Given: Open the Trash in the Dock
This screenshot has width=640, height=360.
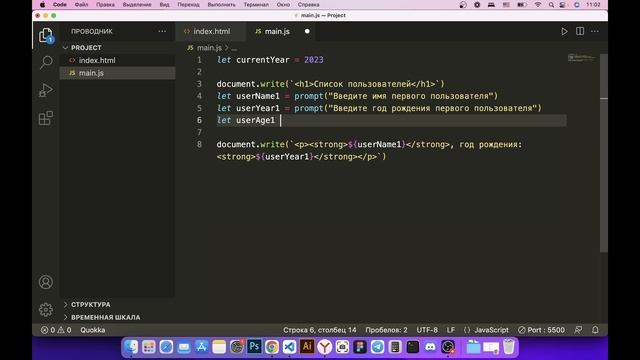Looking at the screenshot, I should coord(509,347).
